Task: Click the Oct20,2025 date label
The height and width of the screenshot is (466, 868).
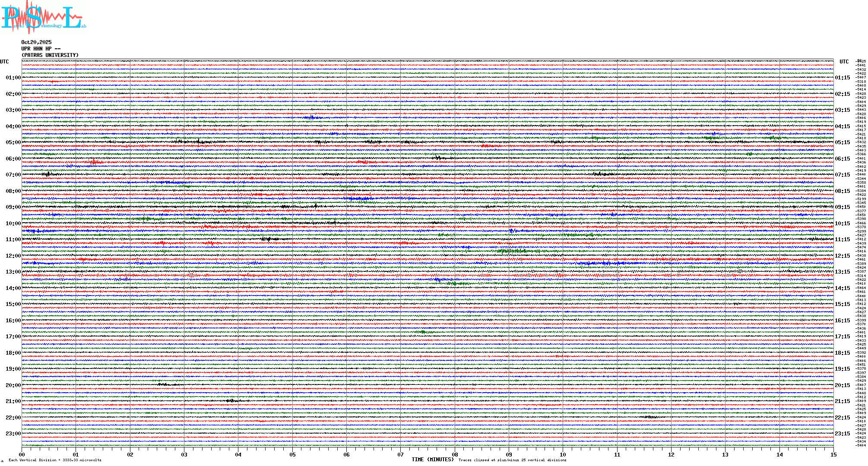Action: point(36,42)
